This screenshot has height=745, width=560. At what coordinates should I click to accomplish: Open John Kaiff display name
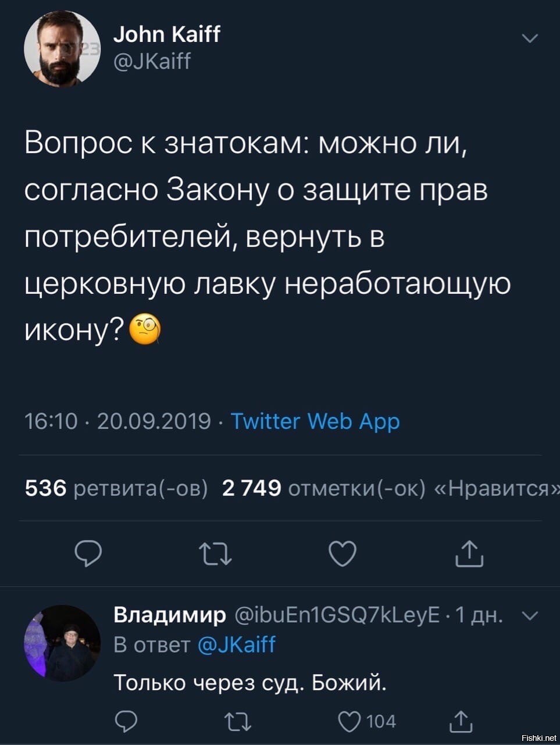click(166, 35)
